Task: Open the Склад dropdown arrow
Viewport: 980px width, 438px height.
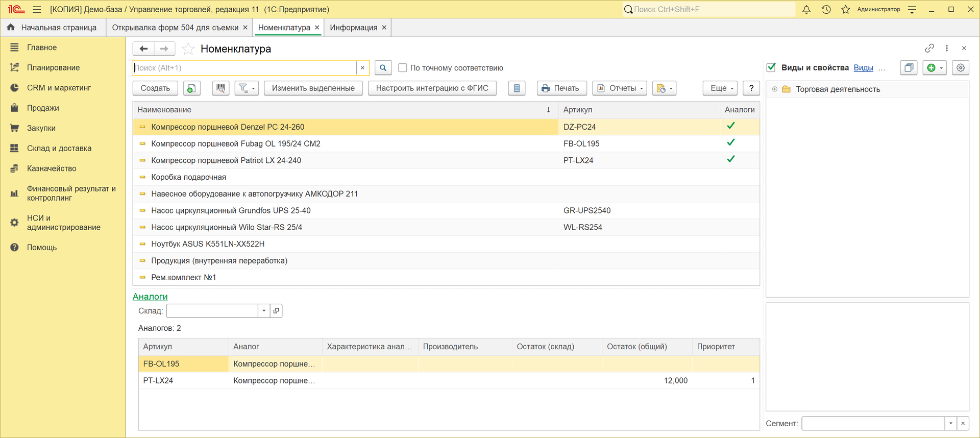Action: [x=264, y=310]
